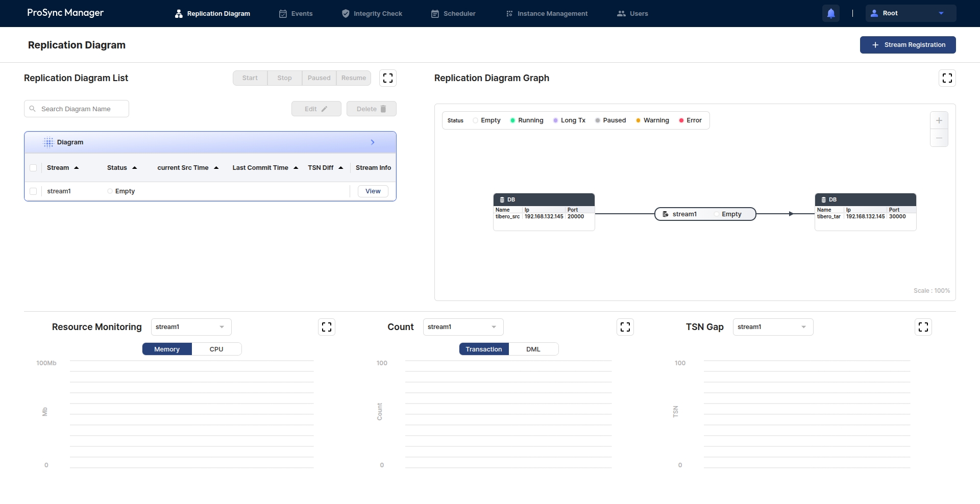The width and height of the screenshot is (980, 504).
Task: Check the stream1 row checkbox
Action: (33, 191)
